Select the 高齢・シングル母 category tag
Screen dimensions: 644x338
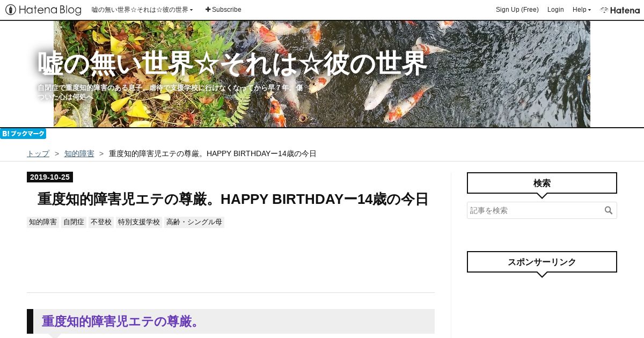tap(194, 222)
